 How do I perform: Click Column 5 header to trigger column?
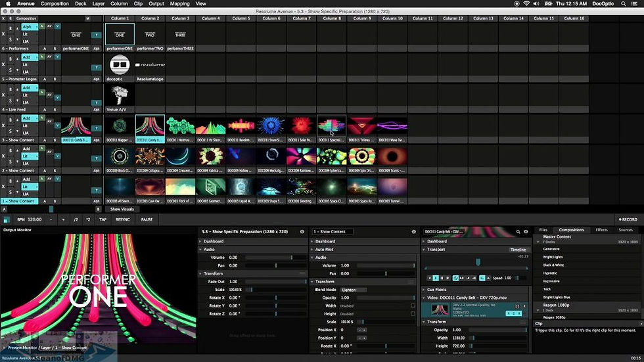click(241, 18)
